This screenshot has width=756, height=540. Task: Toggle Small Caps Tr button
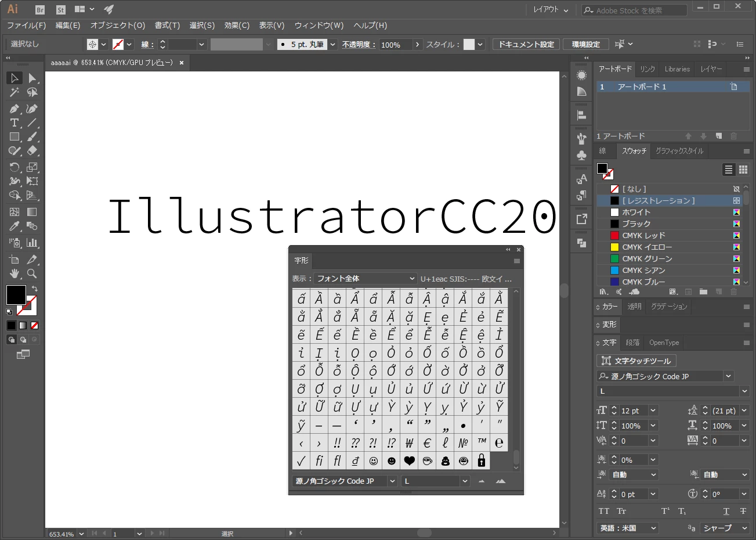621,511
